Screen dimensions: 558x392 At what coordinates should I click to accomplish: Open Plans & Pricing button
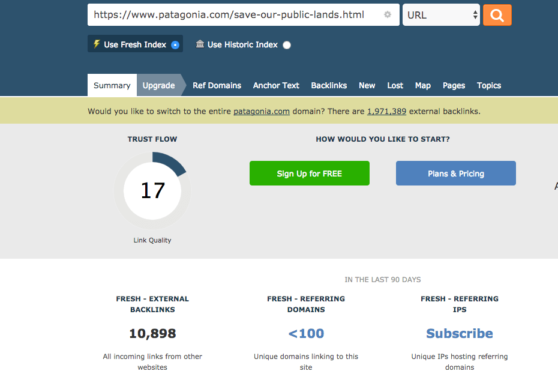(x=456, y=173)
